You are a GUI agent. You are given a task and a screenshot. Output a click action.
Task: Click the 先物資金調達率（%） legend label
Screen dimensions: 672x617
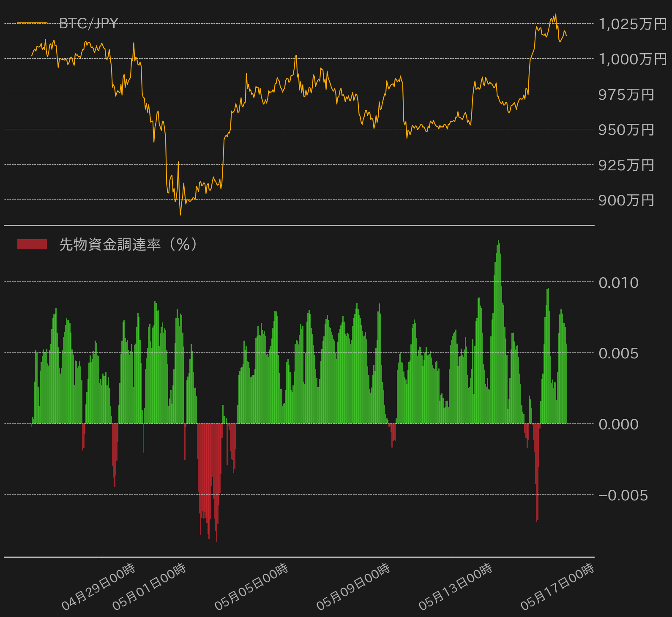pos(128,244)
